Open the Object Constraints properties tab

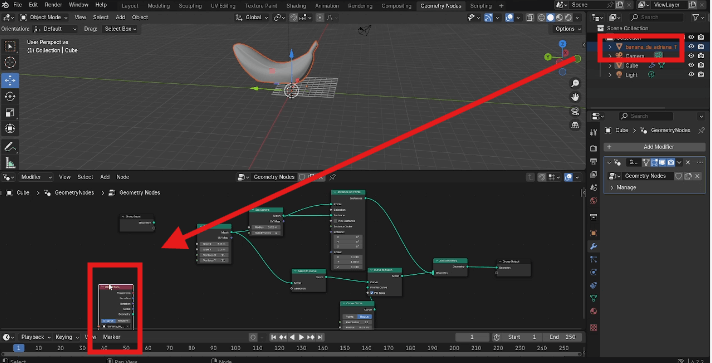point(593,286)
